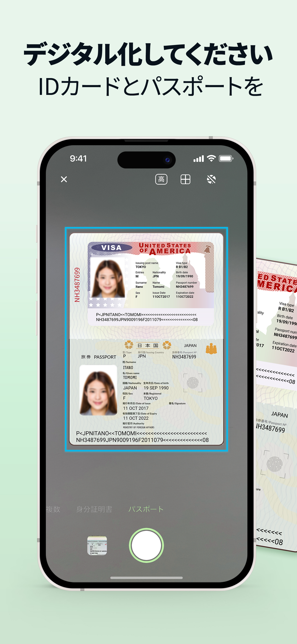Tap the 日本国 heading on the passport
The width and height of the screenshot is (297, 644).
(148, 345)
